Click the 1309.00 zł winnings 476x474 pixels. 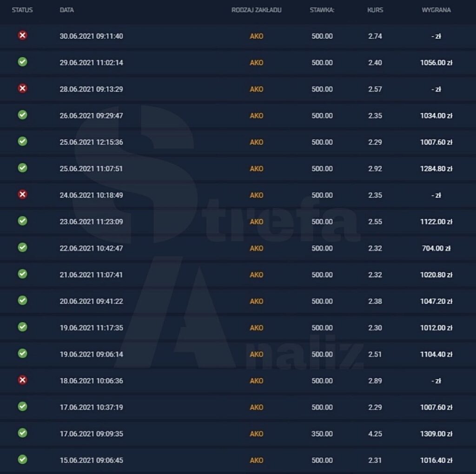[436, 434]
